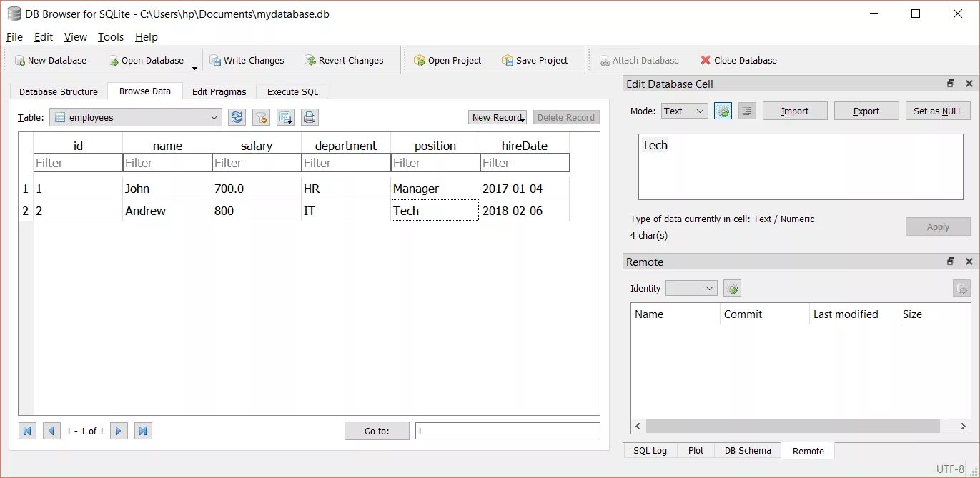Click the Import button

[x=795, y=111]
